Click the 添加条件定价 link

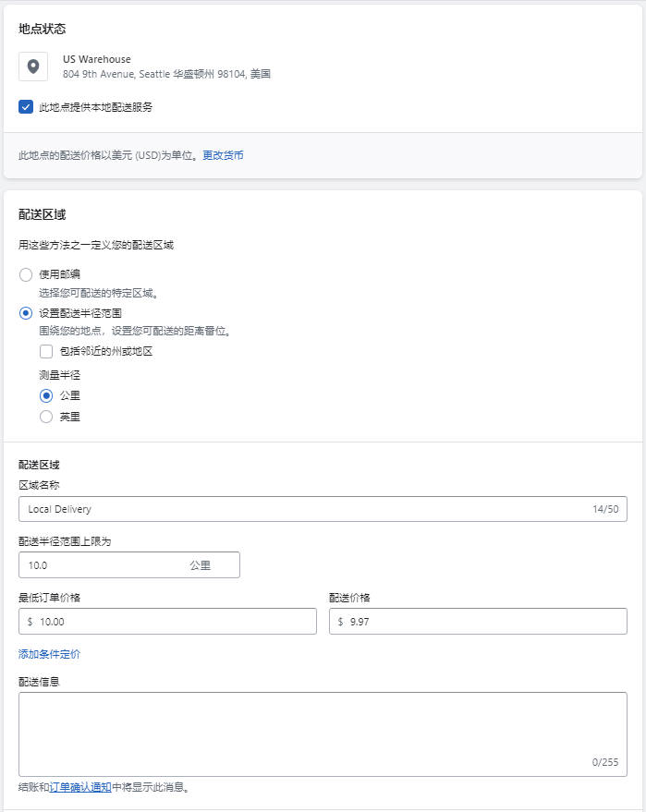point(49,654)
